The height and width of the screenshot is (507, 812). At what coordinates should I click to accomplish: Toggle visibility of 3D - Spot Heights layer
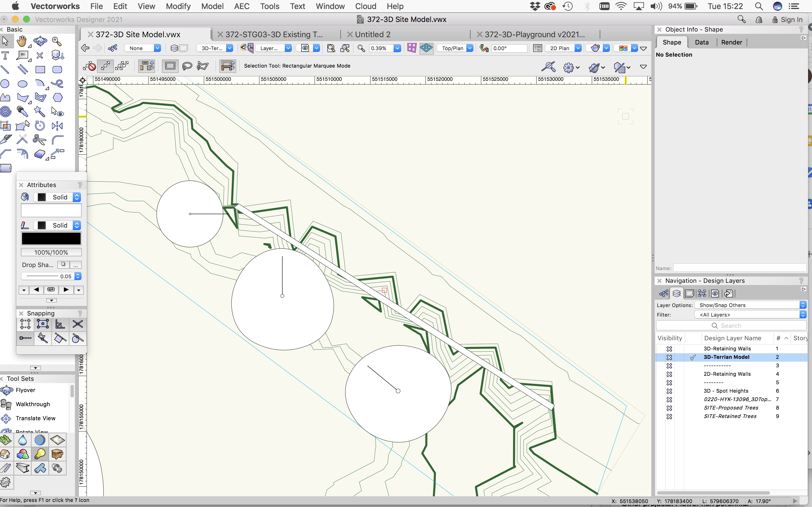669,391
